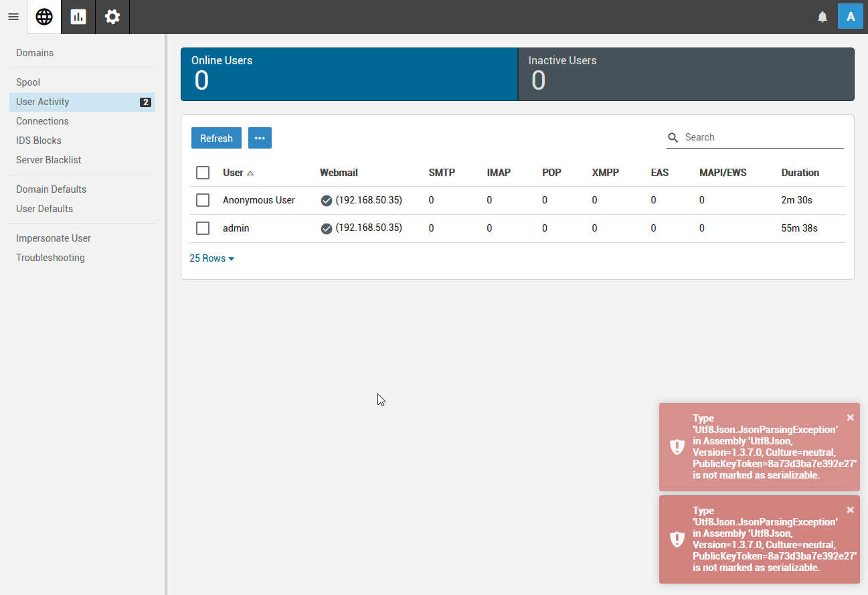Open the Reports bar chart icon
868x595 pixels.
click(x=78, y=17)
